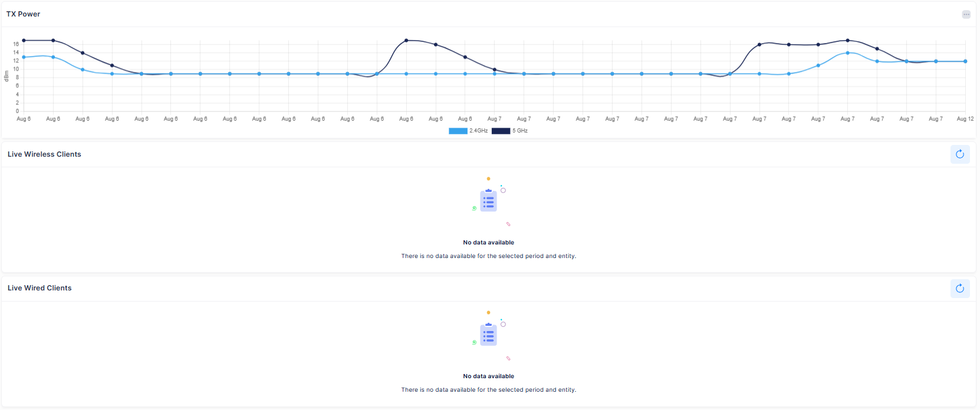This screenshot has height=410, width=980.
Task: Click the Live Wireless Clients heading
Action: 44,154
